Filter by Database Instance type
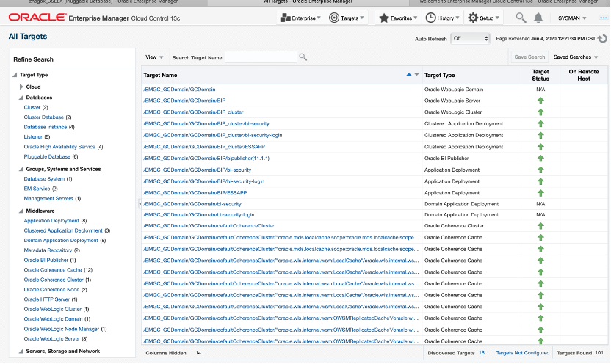Viewport: 611px width, 364px height. [x=46, y=127]
